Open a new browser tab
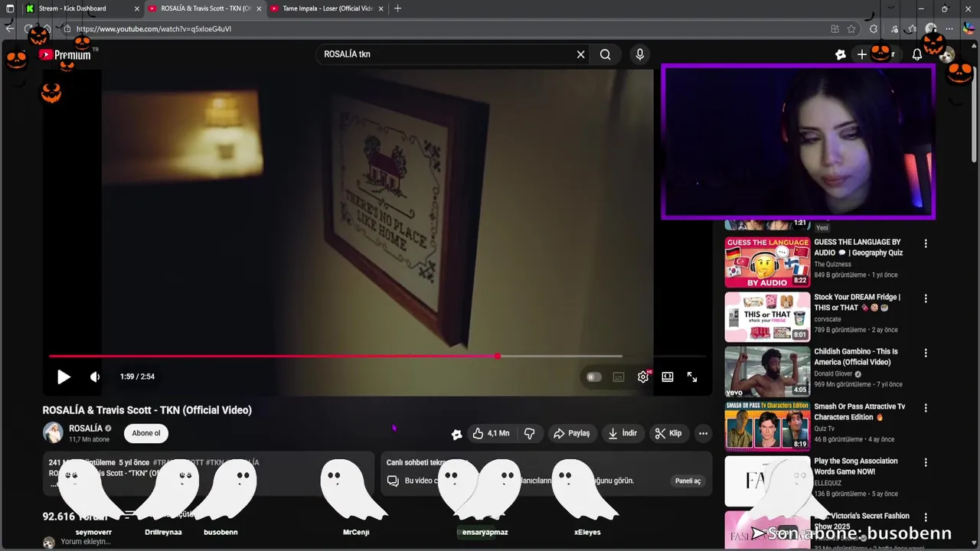This screenshot has width=980, height=551. click(x=397, y=8)
